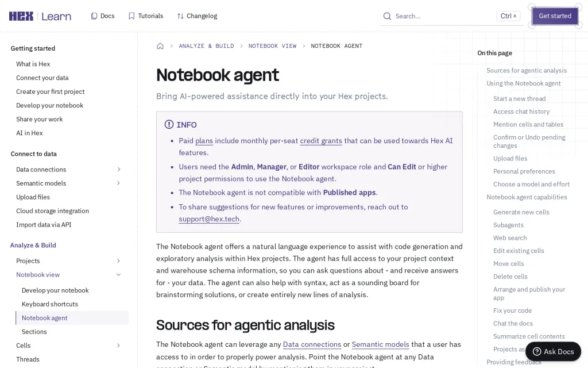
Task: Click the Docs book icon
Action: (94, 16)
